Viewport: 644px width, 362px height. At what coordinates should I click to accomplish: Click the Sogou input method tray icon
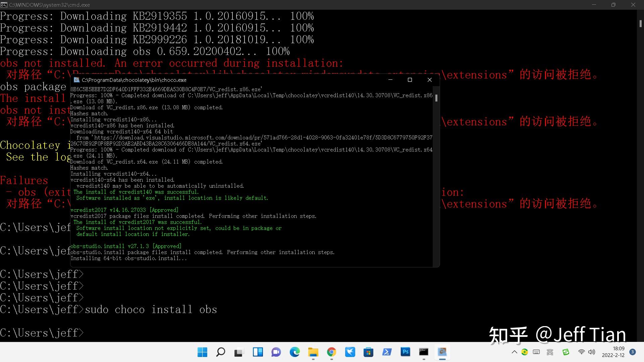pyautogui.click(x=566, y=352)
